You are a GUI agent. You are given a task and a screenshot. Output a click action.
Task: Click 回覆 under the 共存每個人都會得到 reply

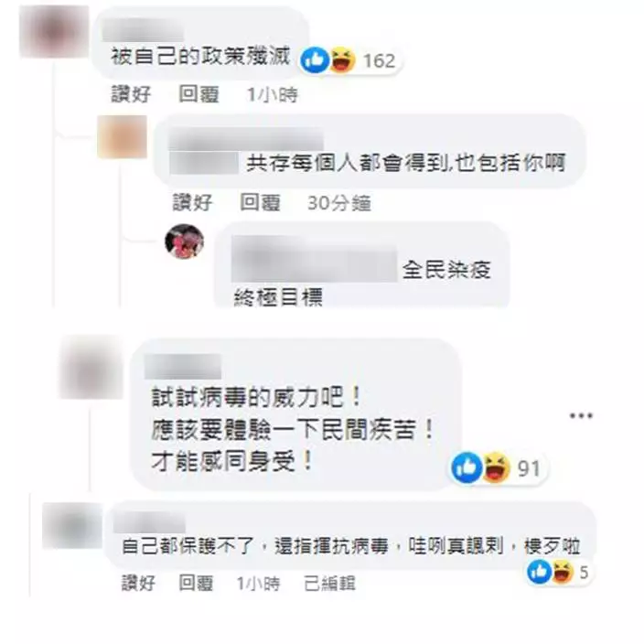coord(261,202)
